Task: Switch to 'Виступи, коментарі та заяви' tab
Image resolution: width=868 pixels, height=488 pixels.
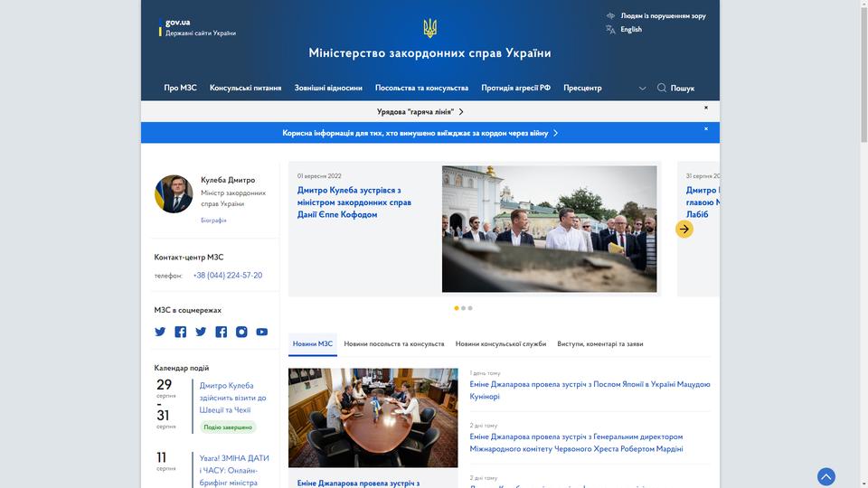Action: click(x=600, y=344)
